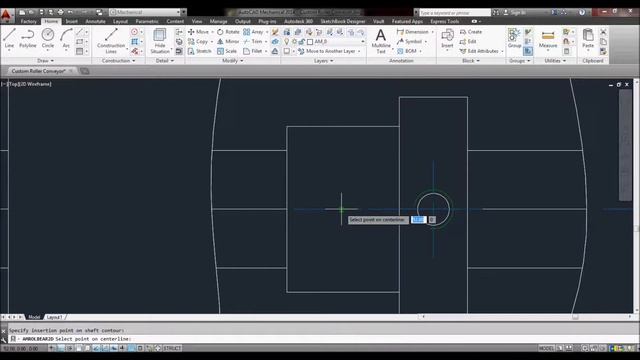640x360 pixels.
Task: Click Move to Another Layer
Action: point(329,51)
